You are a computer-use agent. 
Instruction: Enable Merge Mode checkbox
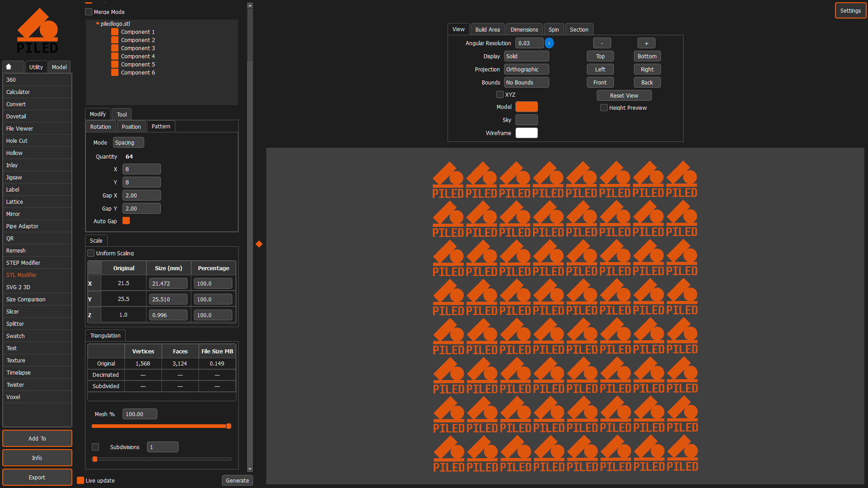(x=89, y=12)
